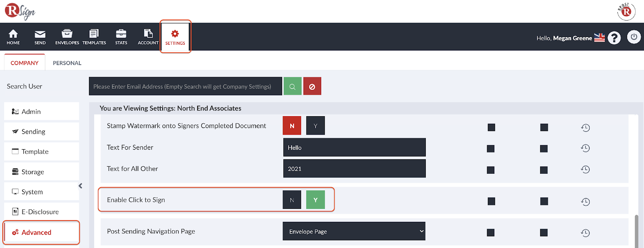Log out using power icon
The image size is (644, 248).
click(634, 37)
